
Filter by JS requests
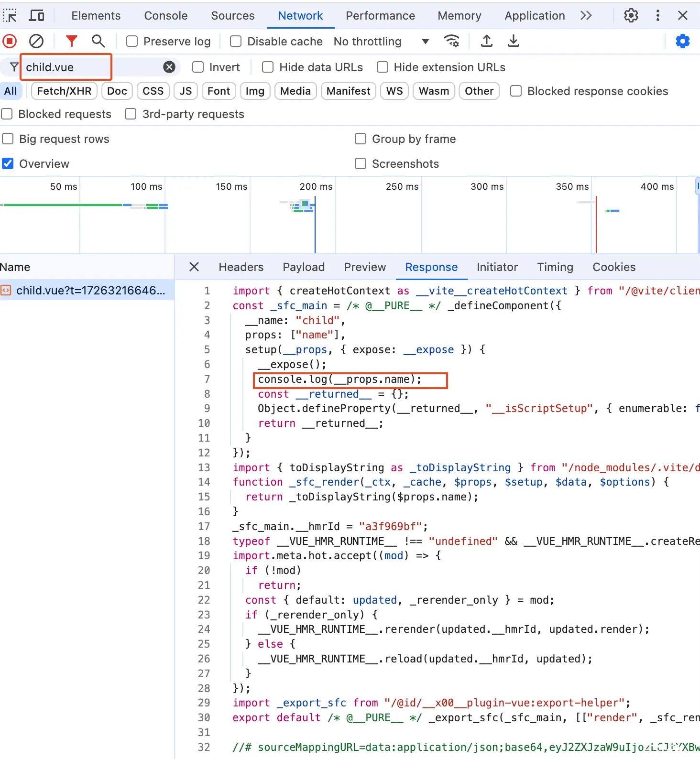(x=186, y=91)
